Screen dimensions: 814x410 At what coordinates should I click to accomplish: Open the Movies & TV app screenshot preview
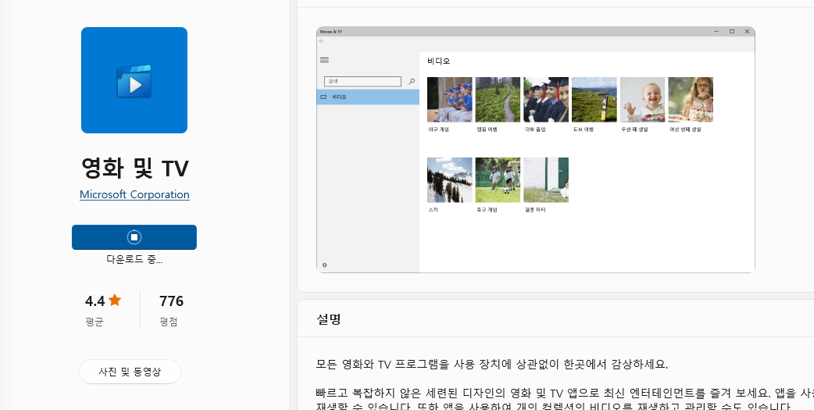tap(536, 149)
